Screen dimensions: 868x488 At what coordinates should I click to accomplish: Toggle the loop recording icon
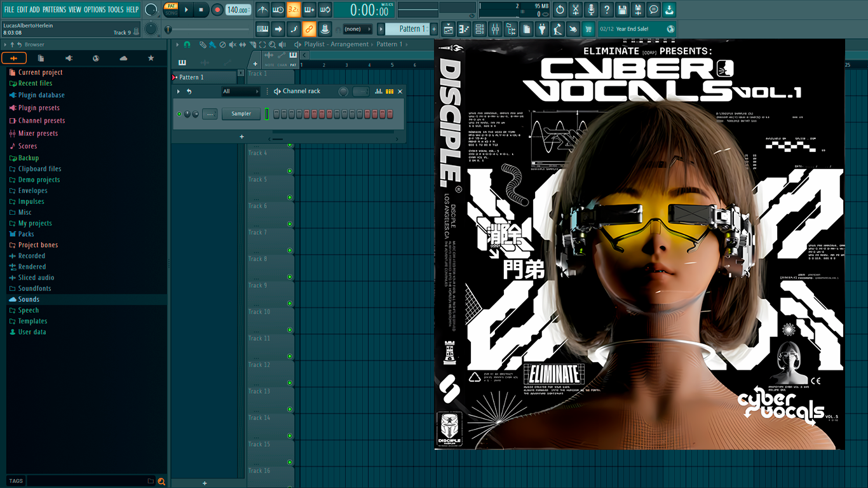325,10
